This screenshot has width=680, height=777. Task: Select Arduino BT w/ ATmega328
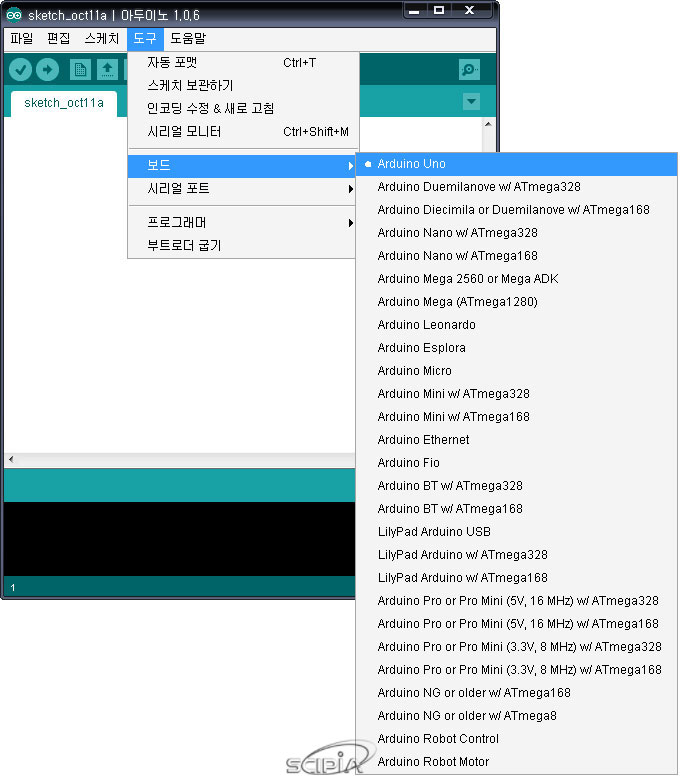point(516,486)
